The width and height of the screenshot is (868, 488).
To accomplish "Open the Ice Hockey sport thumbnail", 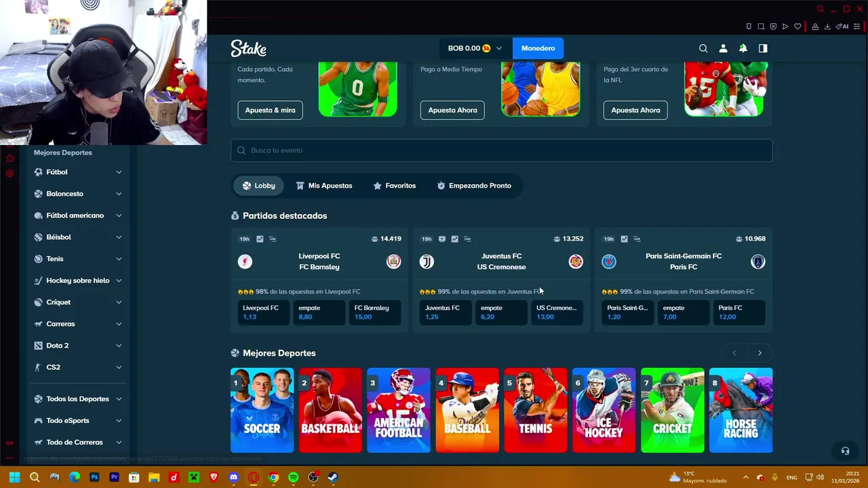I will click(x=604, y=410).
